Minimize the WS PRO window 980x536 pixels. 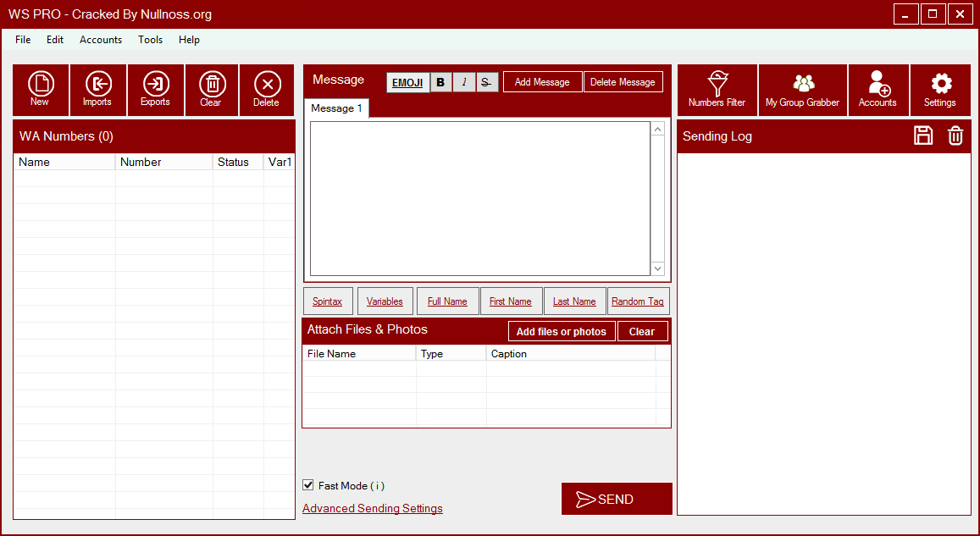click(x=905, y=14)
